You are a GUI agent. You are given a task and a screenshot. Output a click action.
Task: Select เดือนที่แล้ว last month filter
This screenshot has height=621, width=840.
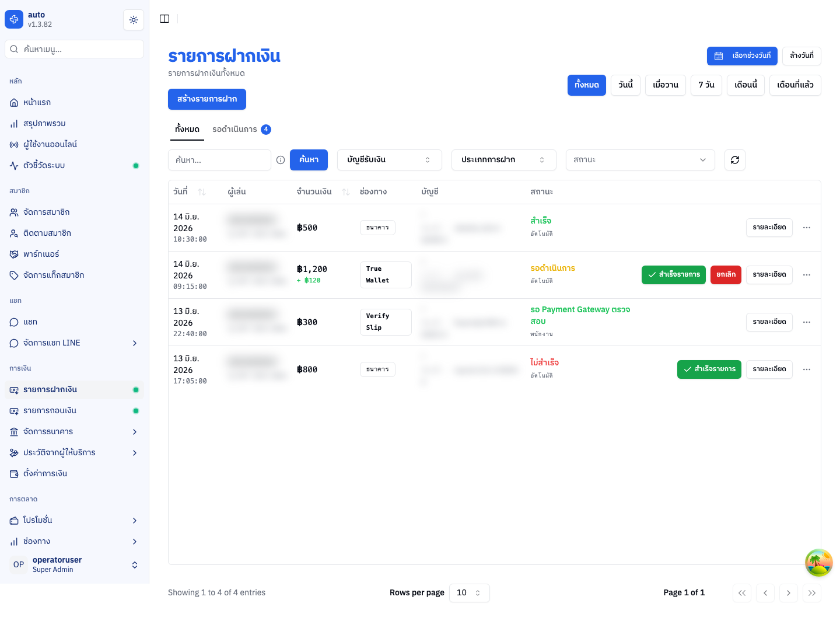[x=795, y=85]
